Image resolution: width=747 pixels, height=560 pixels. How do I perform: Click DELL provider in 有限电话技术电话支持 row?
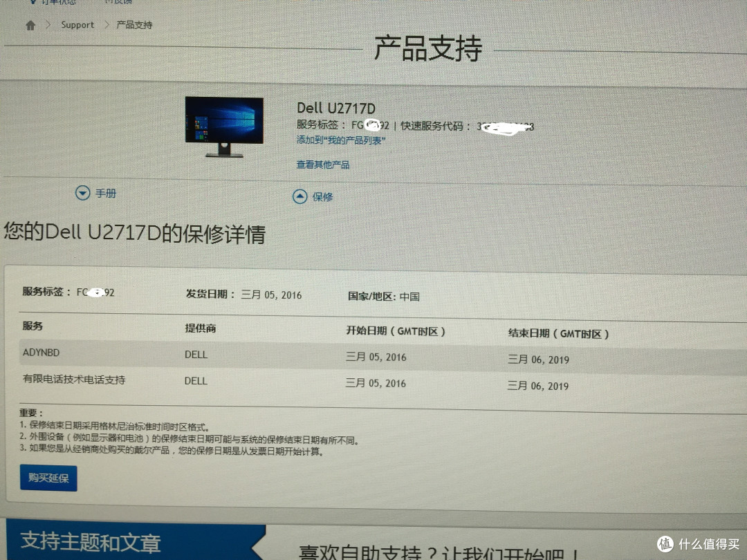[x=196, y=381]
